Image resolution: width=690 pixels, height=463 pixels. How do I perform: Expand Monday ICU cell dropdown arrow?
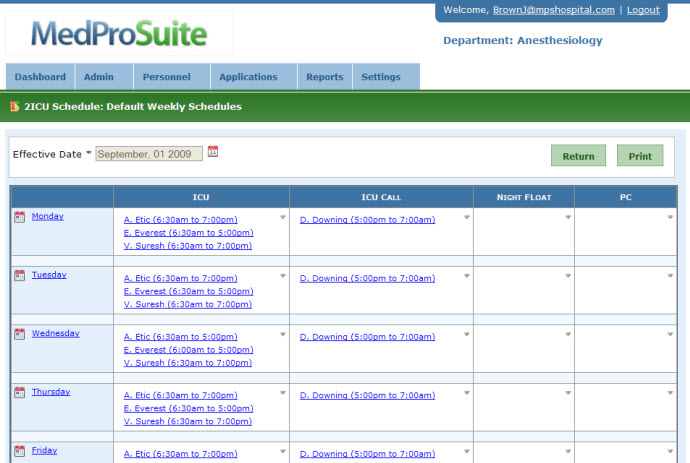point(283,217)
